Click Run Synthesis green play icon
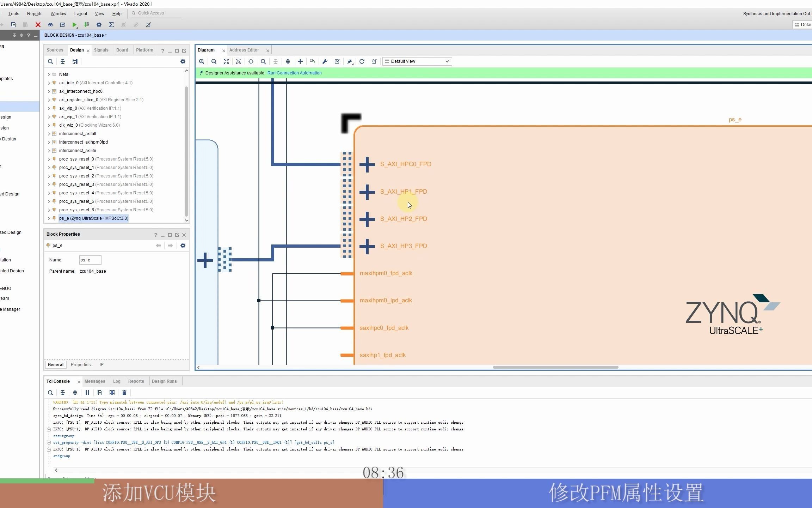The height and width of the screenshot is (508, 812). [x=74, y=25]
